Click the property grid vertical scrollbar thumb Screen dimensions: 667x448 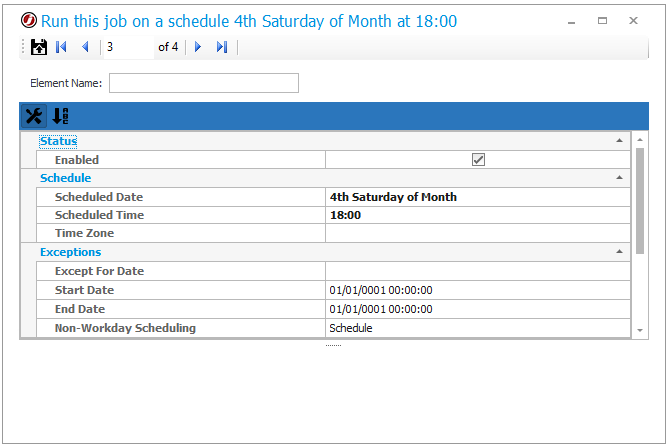(x=640, y=201)
